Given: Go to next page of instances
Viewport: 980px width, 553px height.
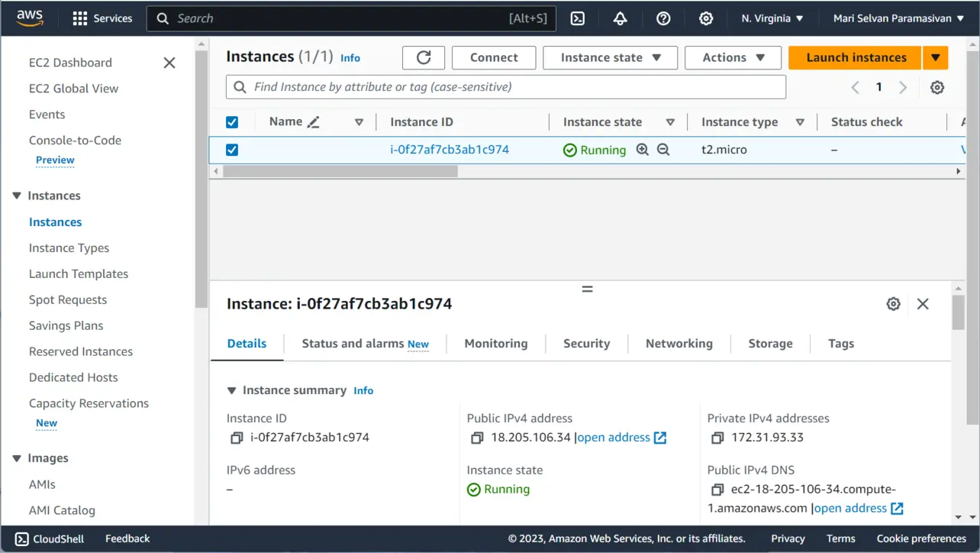Looking at the screenshot, I should tap(903, 87).
